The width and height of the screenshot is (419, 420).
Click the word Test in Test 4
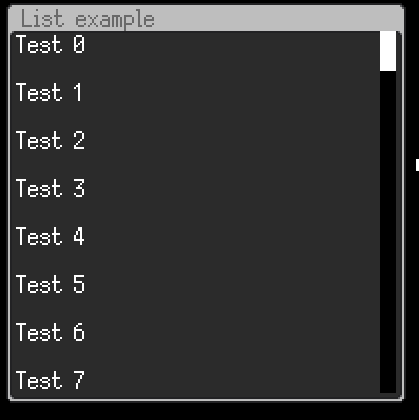39,236
